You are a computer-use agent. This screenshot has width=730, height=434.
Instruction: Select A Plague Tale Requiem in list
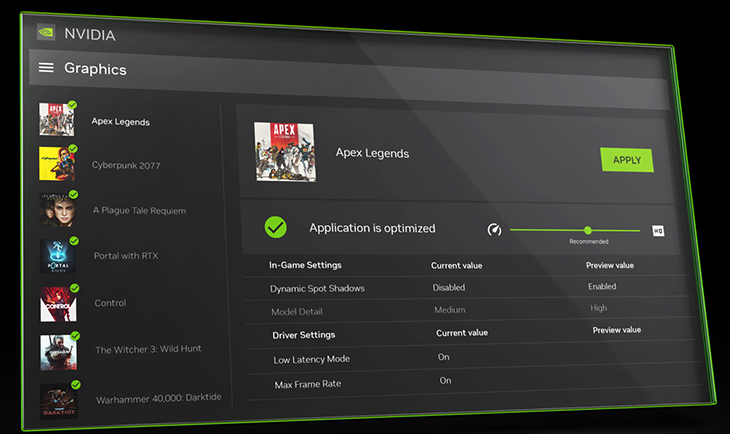[139, 210]
